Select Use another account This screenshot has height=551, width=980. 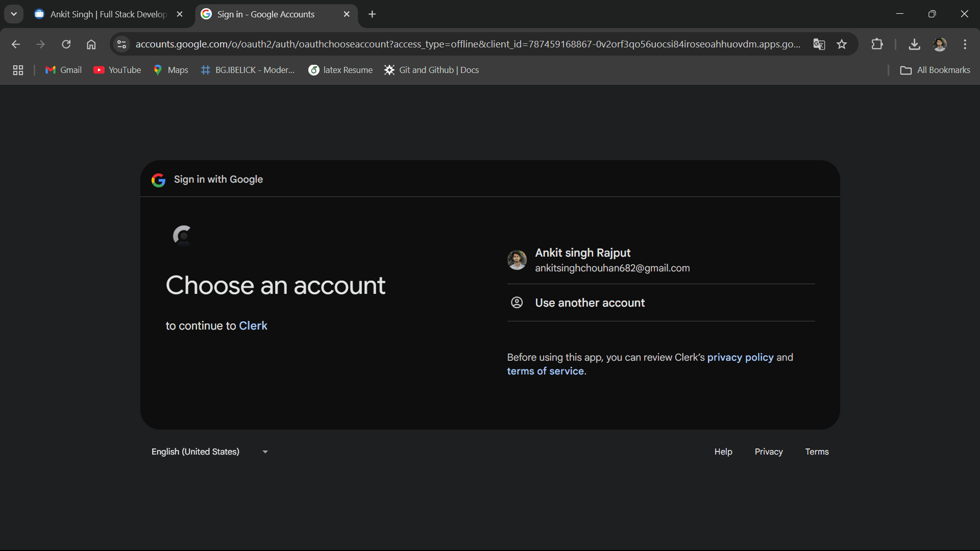coord(590,303)
